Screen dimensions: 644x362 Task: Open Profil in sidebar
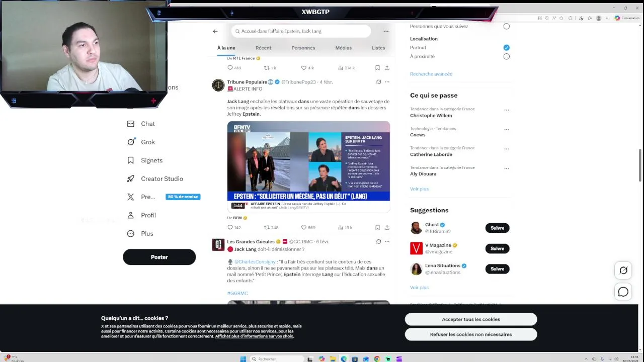tap(142, 215)
